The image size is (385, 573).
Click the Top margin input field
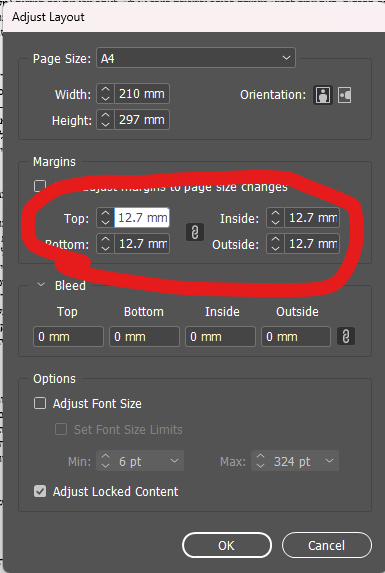click(142, 218)
